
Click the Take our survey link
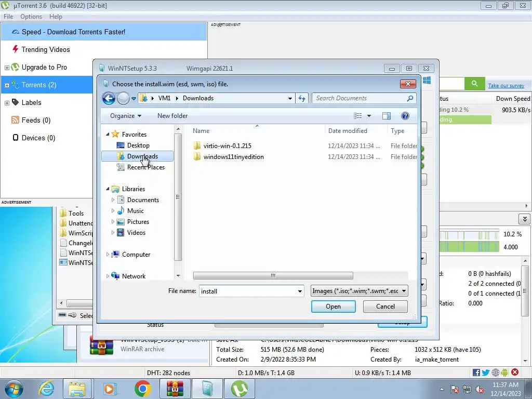[x=506, y=86]
